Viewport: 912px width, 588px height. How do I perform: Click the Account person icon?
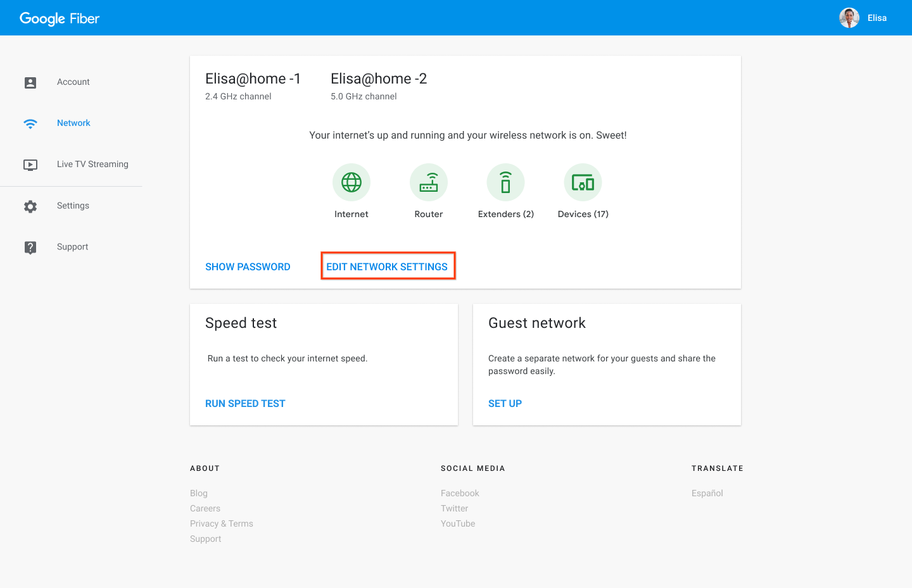click(30, 82)
